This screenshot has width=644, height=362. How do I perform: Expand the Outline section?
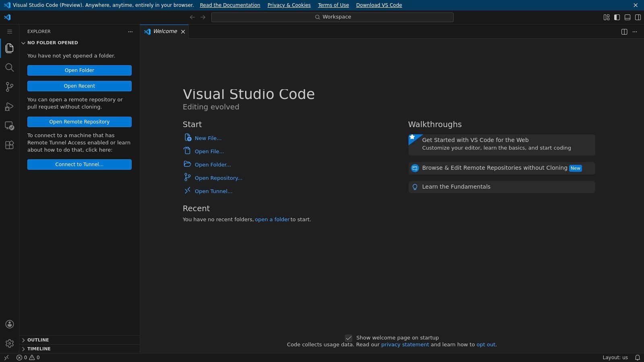pyautogui.click(x=38, y=340)
